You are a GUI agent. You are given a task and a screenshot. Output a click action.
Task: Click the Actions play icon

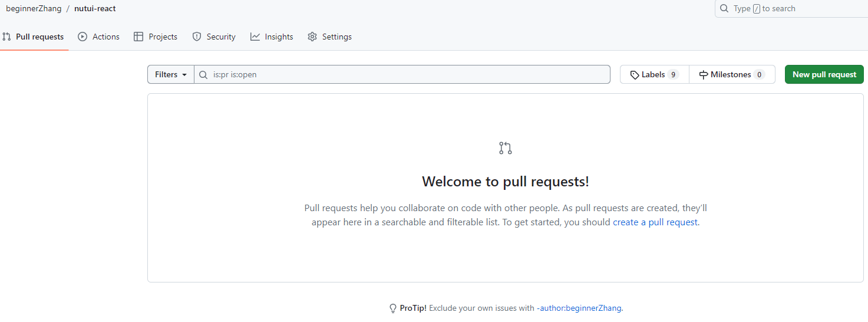tap(82, 37)
